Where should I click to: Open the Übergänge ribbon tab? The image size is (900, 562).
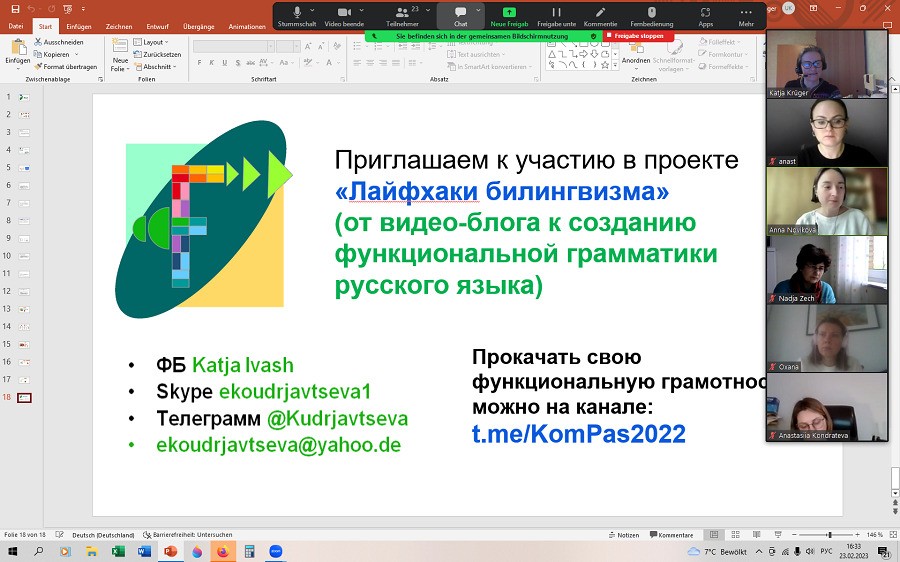(x=200, y=27)
